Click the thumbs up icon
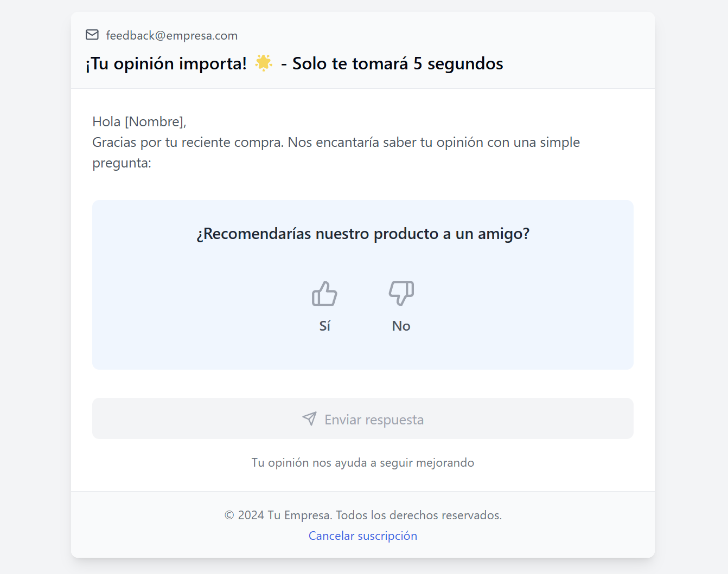728x574 pixels. pyautogui.click(x=324, y=294)
